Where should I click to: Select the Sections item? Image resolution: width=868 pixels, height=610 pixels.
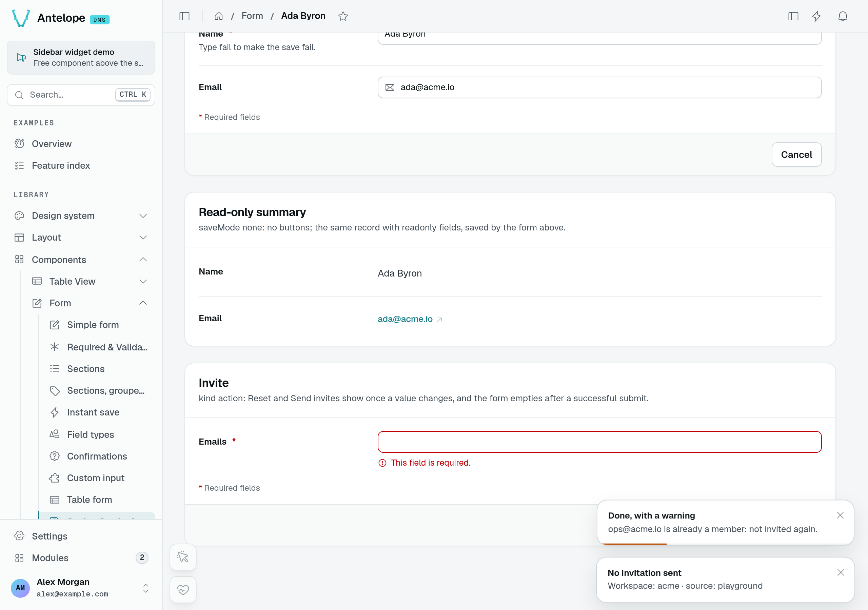click(98, 368)
